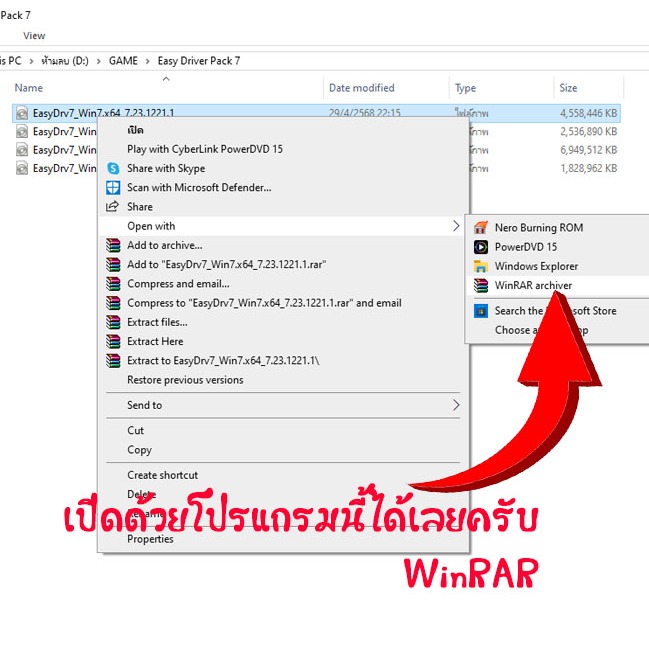Expand the Send to submenu arrow
The image size is (649, 649).
(457, 405)
